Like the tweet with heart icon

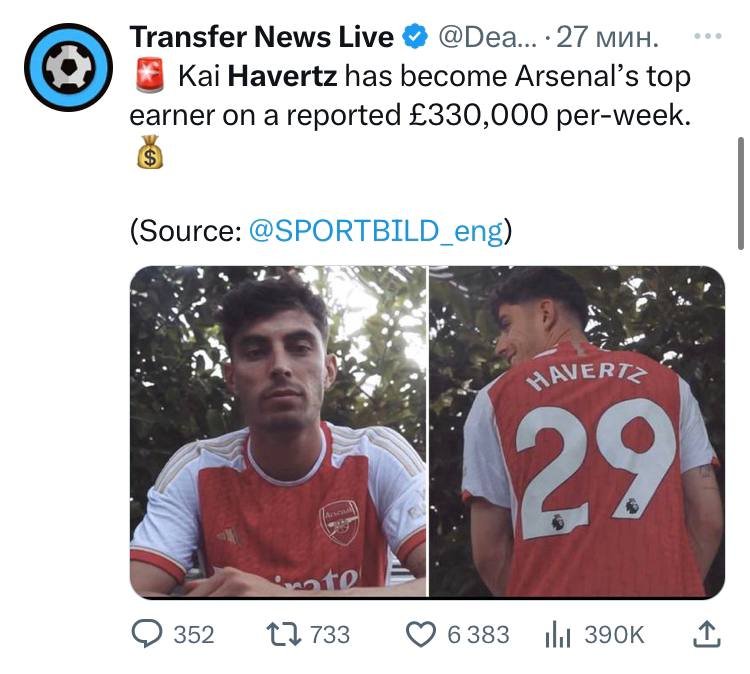pos(423,634)
